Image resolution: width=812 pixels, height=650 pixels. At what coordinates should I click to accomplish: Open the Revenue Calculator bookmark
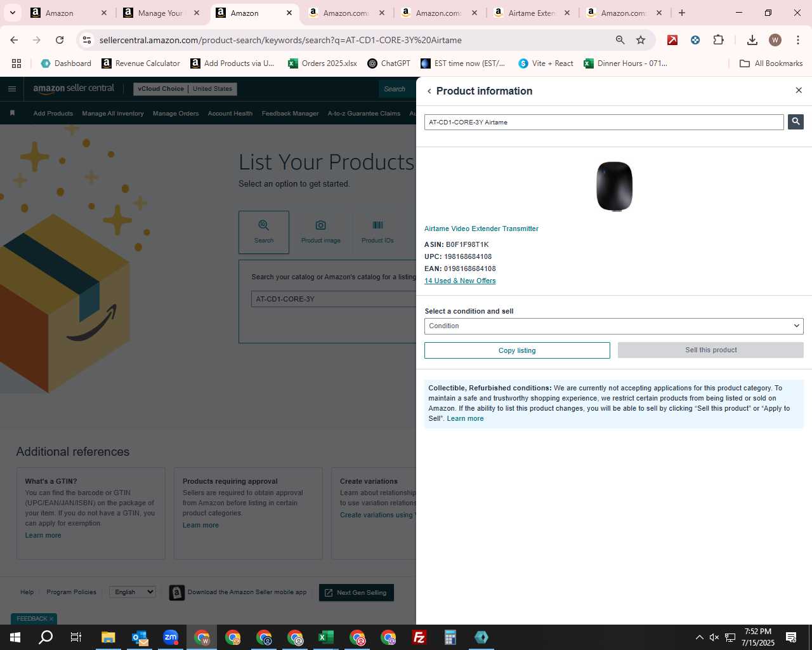[x=141, y=63]
